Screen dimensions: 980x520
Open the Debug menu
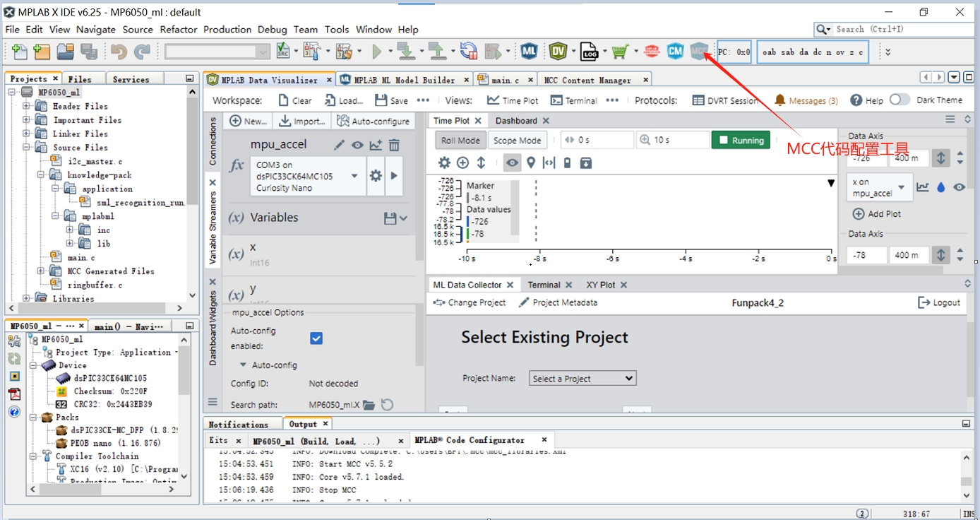[x=273, y=30]
